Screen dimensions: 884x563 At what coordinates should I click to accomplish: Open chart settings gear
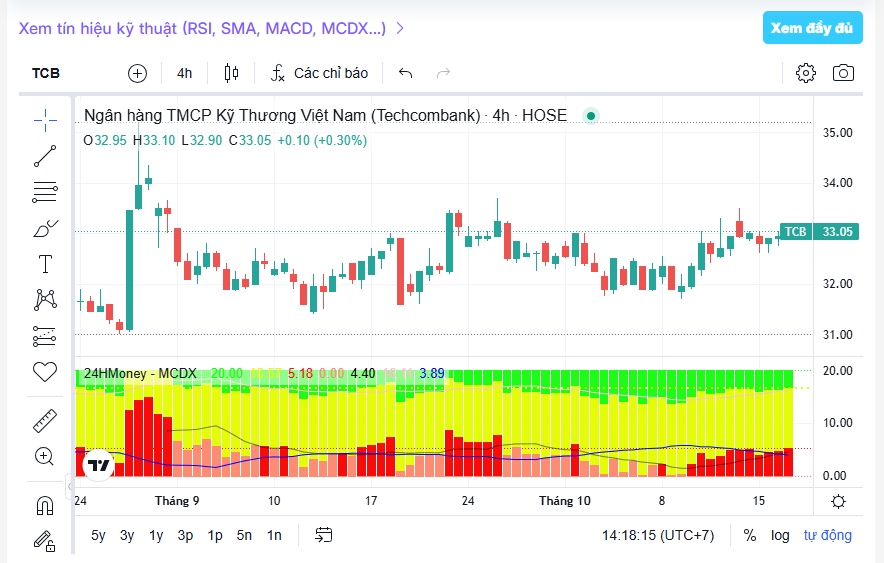(806, 73)
